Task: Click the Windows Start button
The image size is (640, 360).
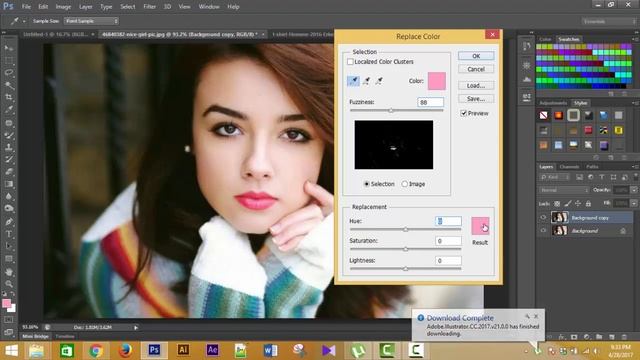Action: coord(11,351)
